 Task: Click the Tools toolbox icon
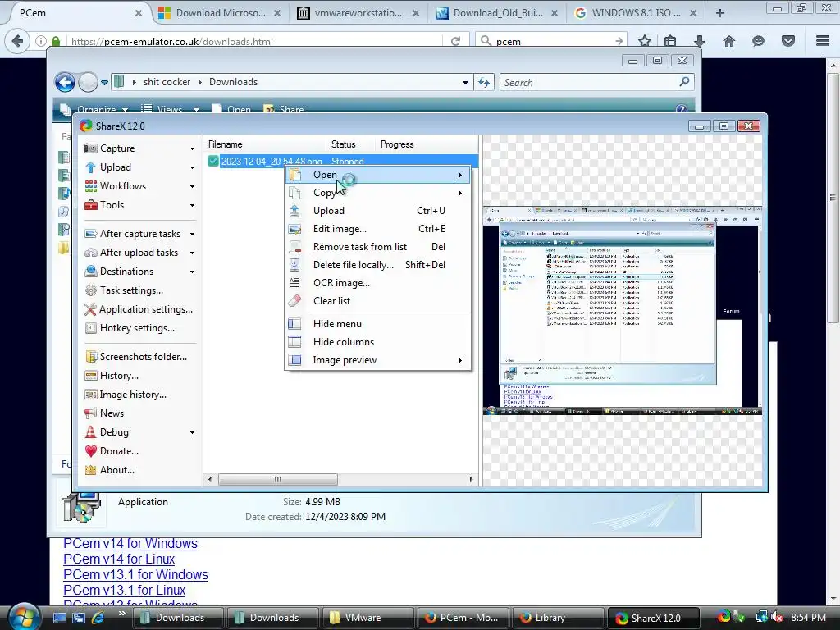tap(90, 204)
